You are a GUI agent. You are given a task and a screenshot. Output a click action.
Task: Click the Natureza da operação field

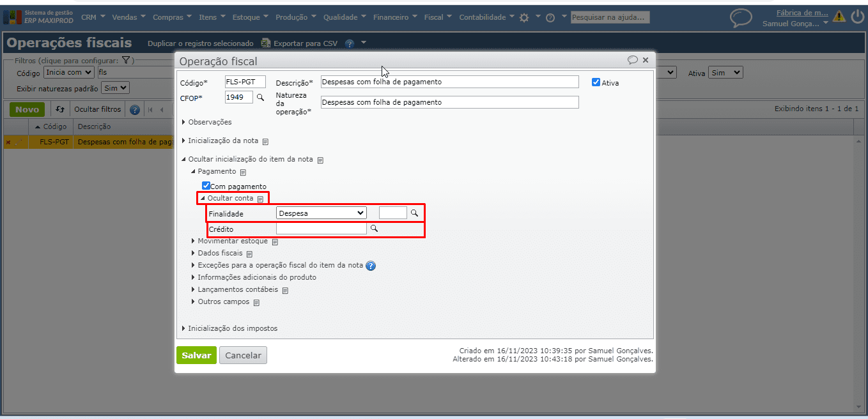coord(449,102)
